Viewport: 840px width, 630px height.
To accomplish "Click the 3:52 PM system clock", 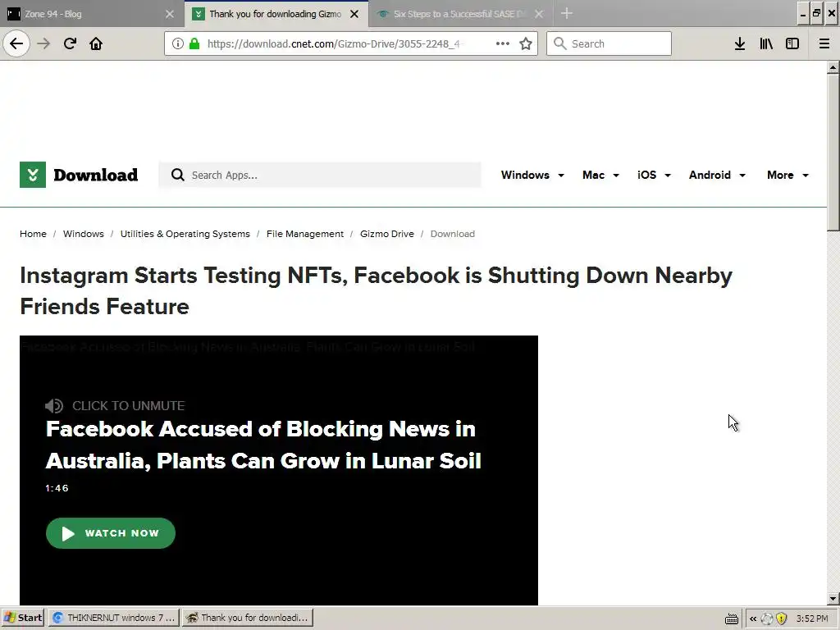I will 812,619.
